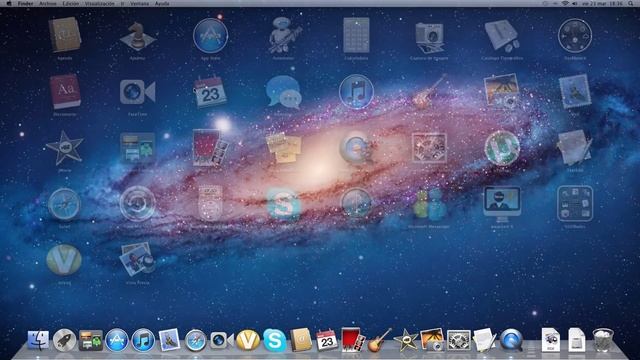Screen dimensions: 640x360
Task: Open Diccionario in Launchpad
Action: point(65,92)
